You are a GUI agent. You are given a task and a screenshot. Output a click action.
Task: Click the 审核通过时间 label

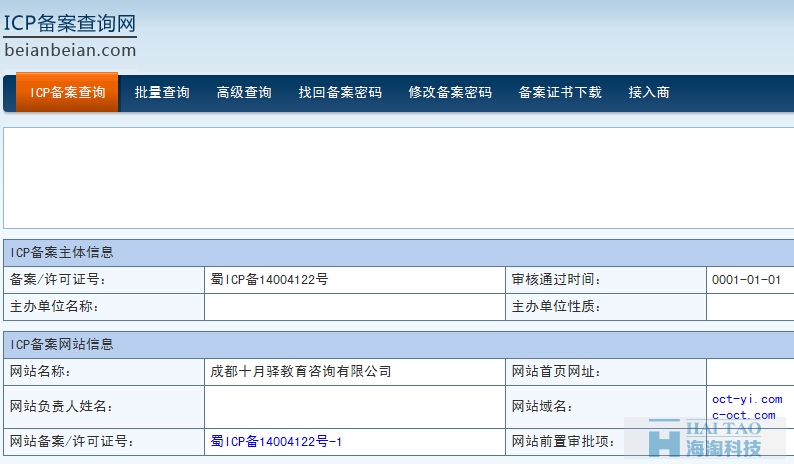(556, 280)
